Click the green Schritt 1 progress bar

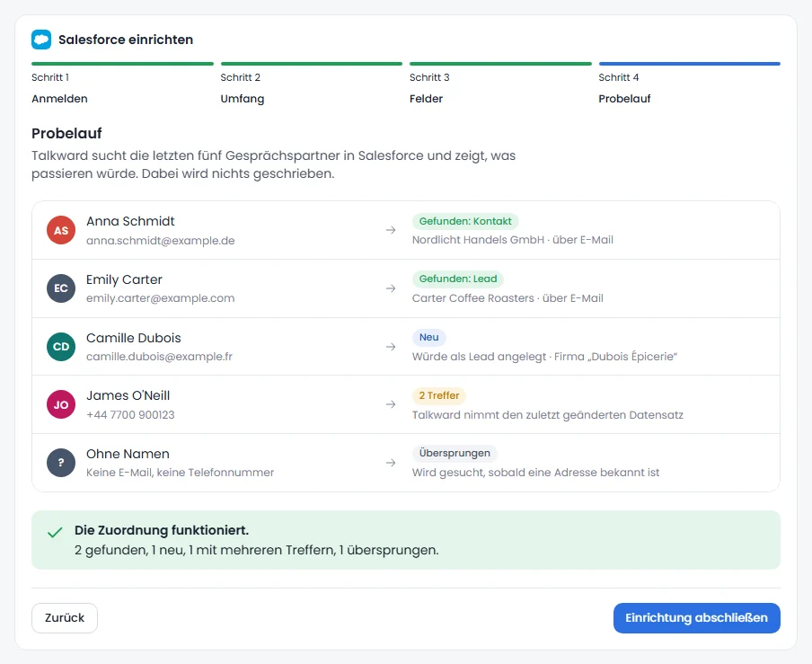coord(122,64)
